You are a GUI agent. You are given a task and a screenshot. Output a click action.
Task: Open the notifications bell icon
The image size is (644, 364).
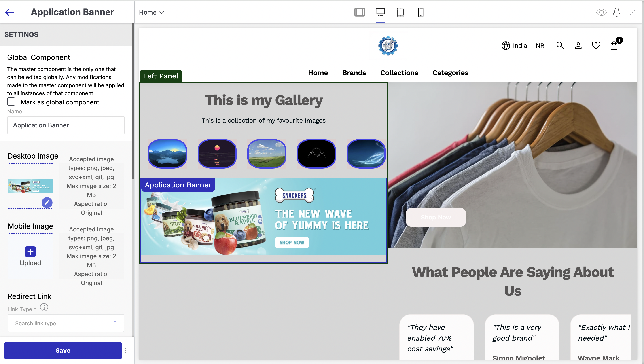(x=616, y=12)
